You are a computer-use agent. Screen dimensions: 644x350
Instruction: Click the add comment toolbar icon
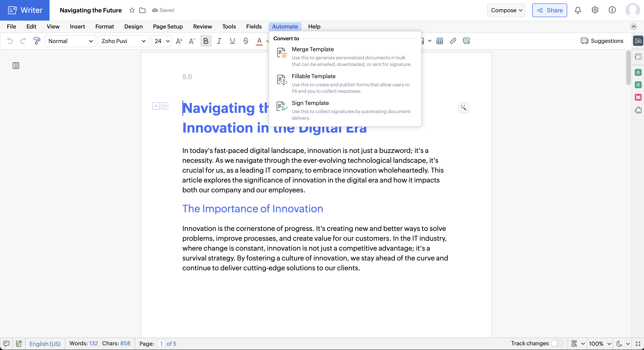pyautogui.click(x=466, y=41)
